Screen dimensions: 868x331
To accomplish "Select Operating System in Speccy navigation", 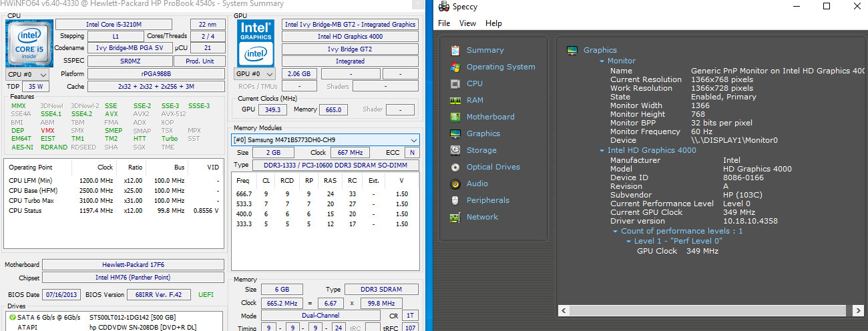I will tap(501, 67).
